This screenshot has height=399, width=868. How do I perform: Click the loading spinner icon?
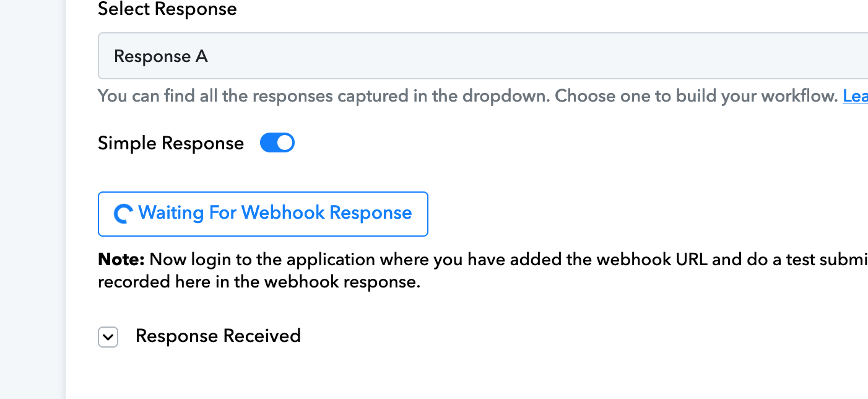(123, 214)
